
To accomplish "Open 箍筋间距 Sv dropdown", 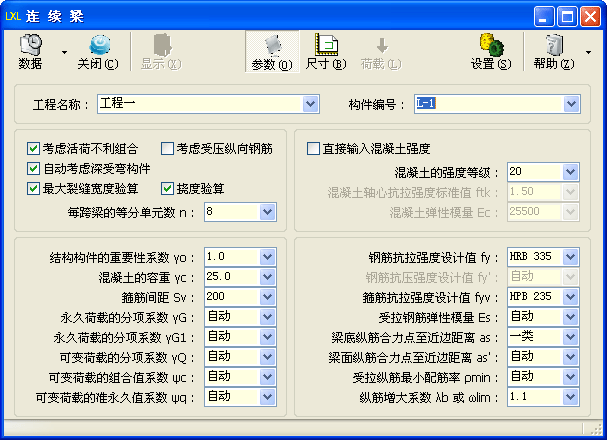I will pos(267,297).
